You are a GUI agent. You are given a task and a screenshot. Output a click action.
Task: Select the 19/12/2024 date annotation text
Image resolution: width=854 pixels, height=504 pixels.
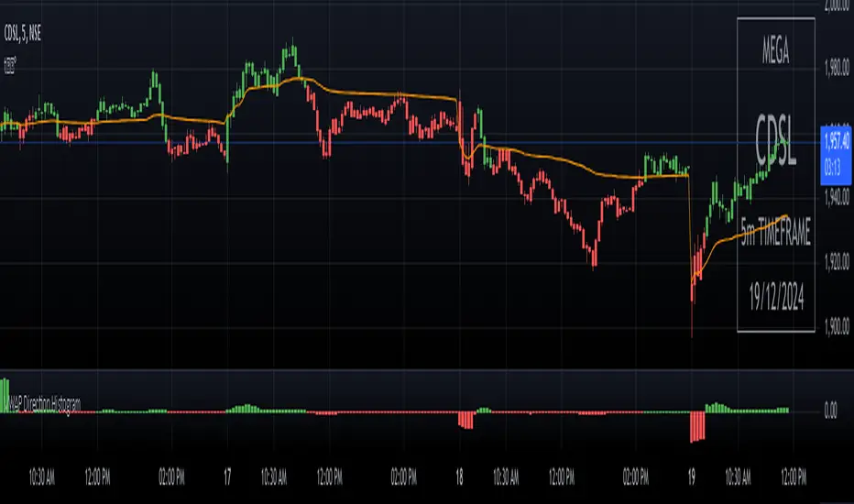(x=776, y=297)
